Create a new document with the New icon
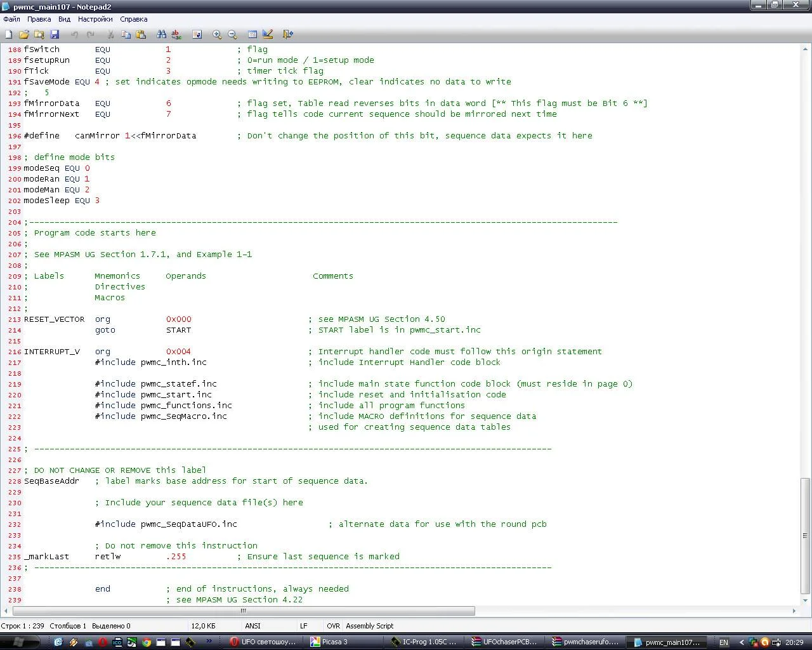 coord(9,34)
